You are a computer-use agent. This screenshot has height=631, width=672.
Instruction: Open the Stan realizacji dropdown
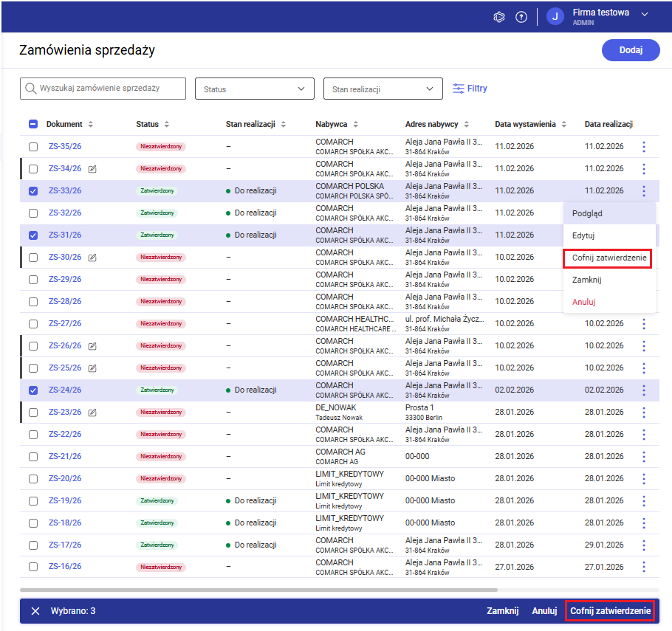click(x=383, y=89)
